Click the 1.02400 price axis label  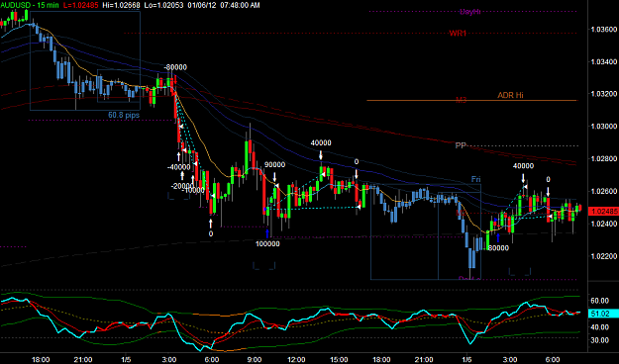click(x=603, y=224)
